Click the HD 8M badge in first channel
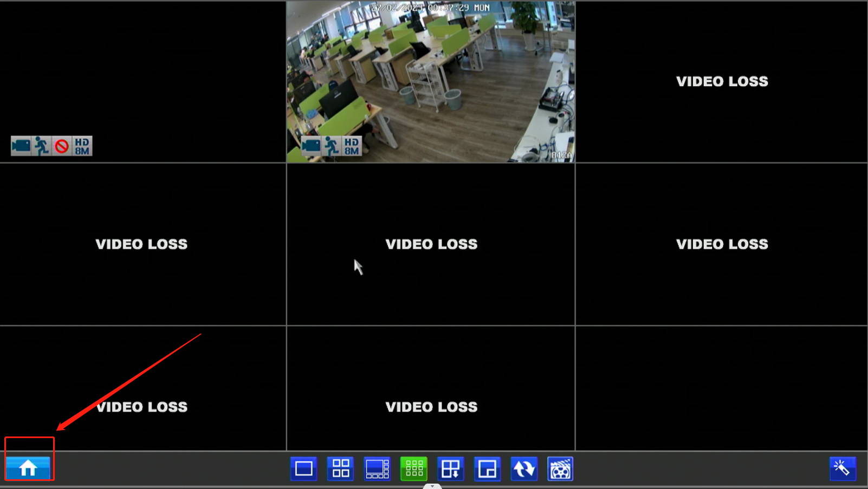This screenshot has width=868, height=489. tap(82, 146)
